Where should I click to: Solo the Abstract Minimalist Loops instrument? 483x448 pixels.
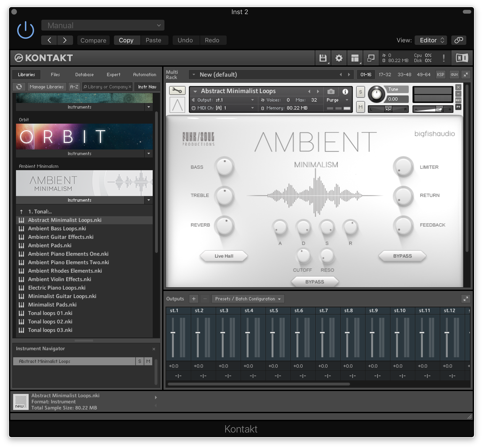coord(360,92)
